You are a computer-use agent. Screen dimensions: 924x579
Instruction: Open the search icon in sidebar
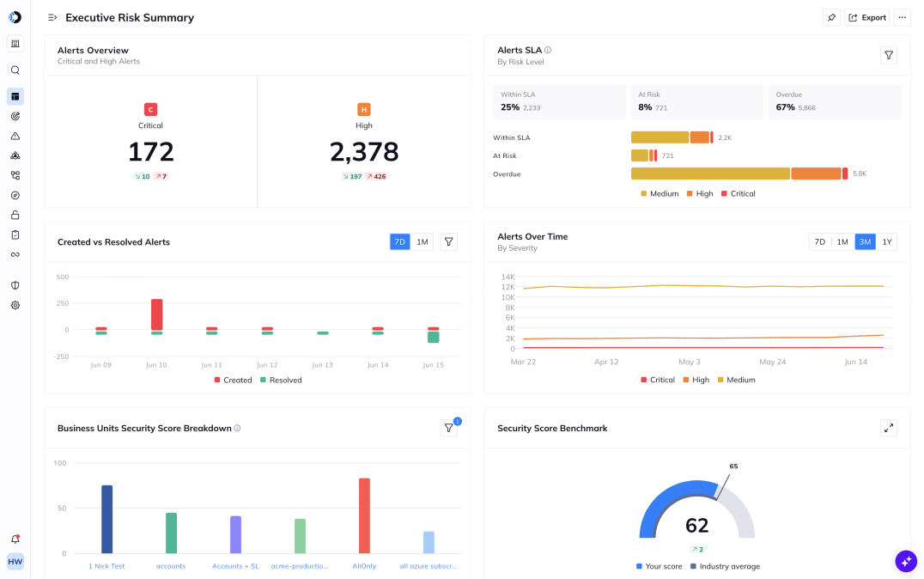[x=15, y=70]
